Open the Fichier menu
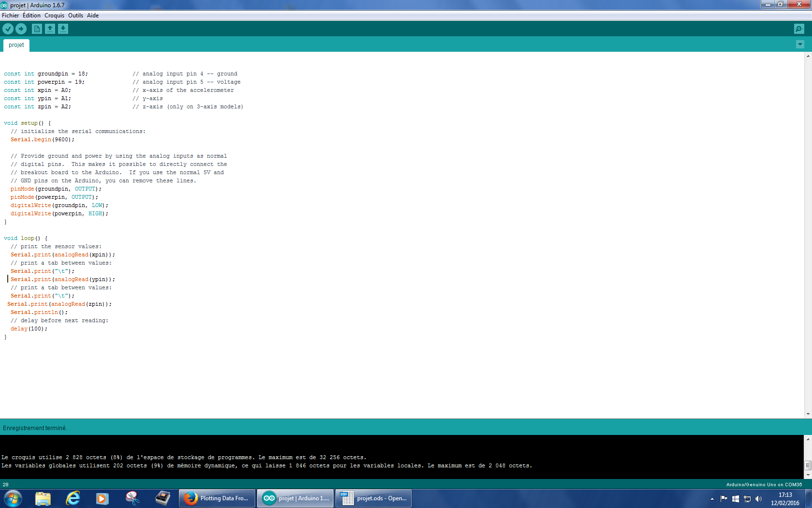The height and width of the screenshot is (508, 812). point(10,15)
